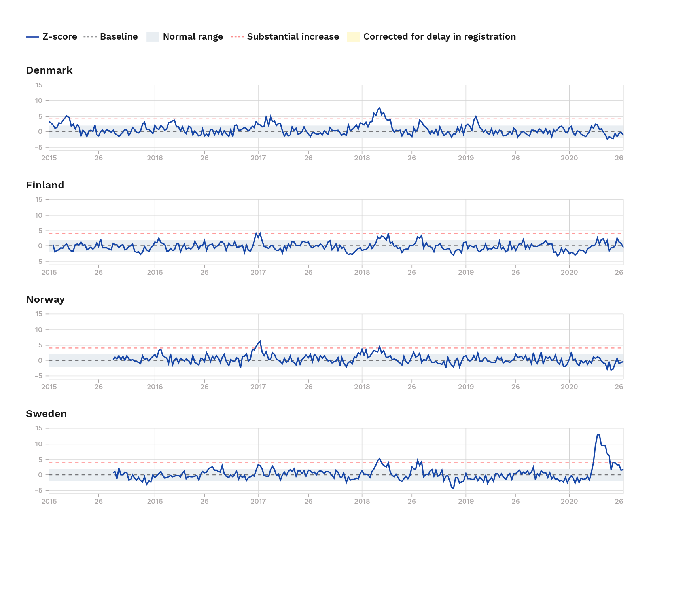This screenshot has width=685, height=616.
Task: Toggle the Substantial increase legend label
Action: 293,37
